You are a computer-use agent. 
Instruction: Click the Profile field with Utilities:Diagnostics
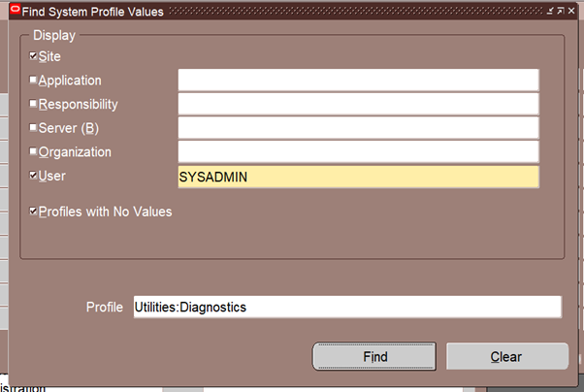[346, 307]
